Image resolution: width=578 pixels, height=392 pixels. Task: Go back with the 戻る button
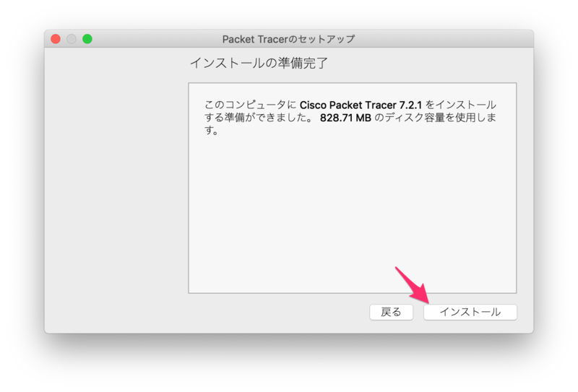(391, 312)
